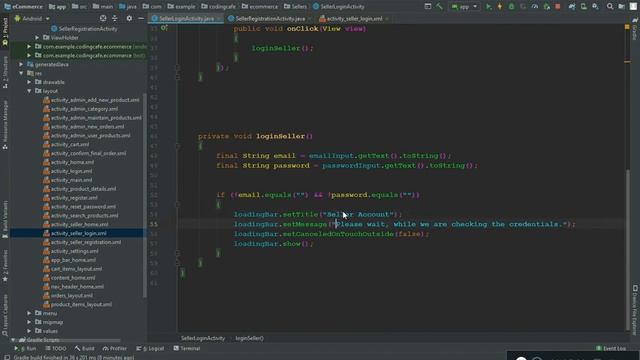This screenshot has width=640, height=360.
Task: Open activity_seller_registration.xml in project tree
Action: tap(86, 242)
